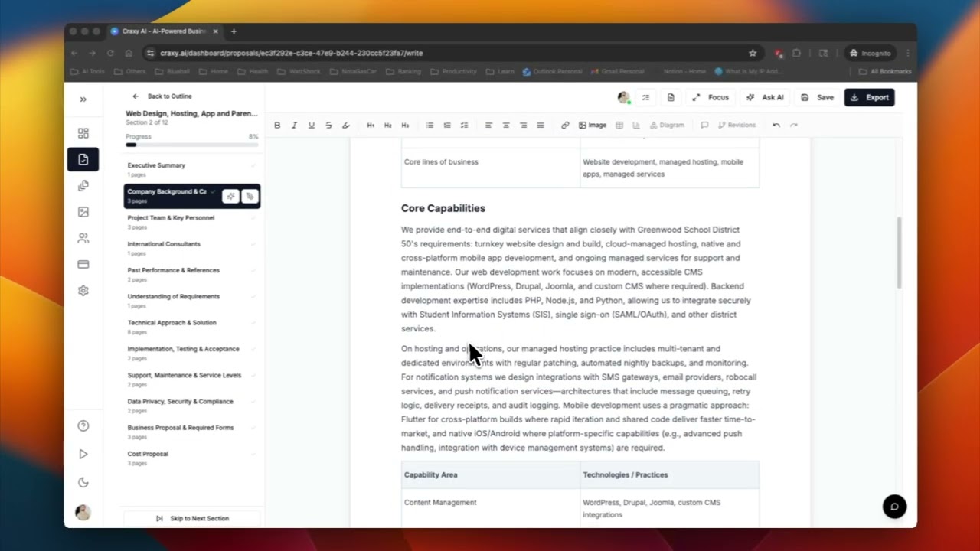Select Support, Maintenance & Service Levels section

[191, 379]
